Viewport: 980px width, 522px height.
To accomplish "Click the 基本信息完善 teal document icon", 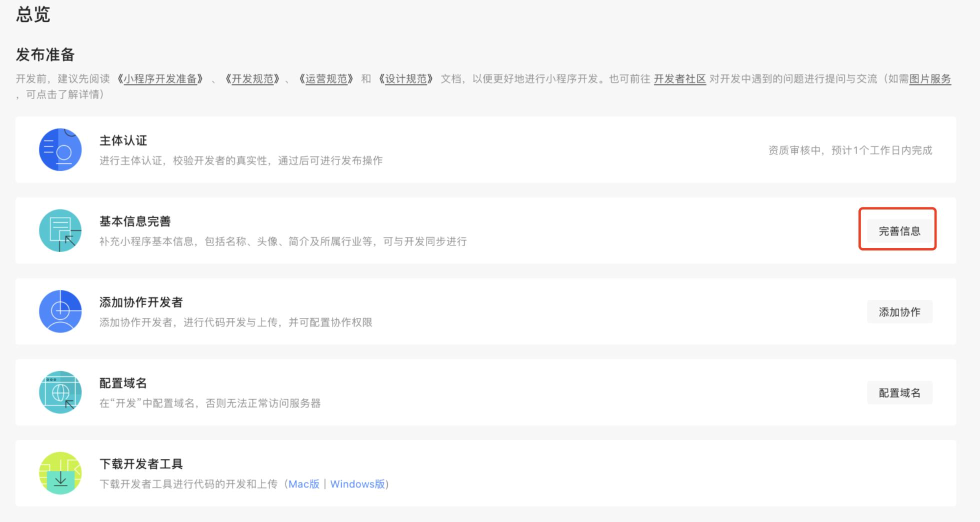I will point(60,230).
